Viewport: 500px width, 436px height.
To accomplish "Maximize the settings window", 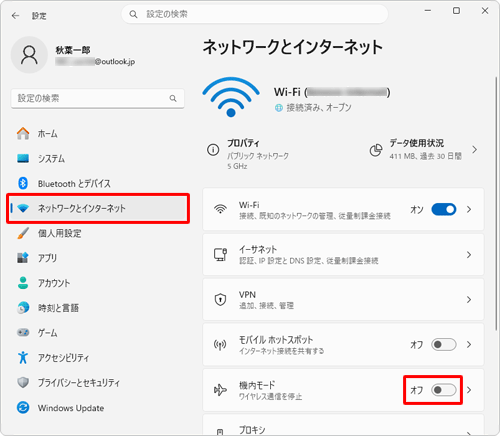I will (456, 11).
